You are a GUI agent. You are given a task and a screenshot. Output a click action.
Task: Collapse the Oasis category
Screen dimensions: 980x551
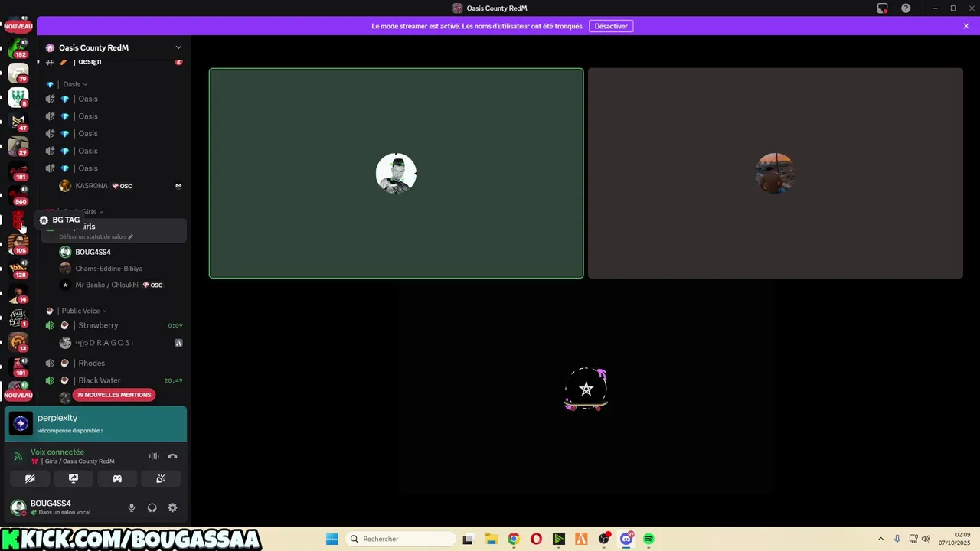[72, 84]
